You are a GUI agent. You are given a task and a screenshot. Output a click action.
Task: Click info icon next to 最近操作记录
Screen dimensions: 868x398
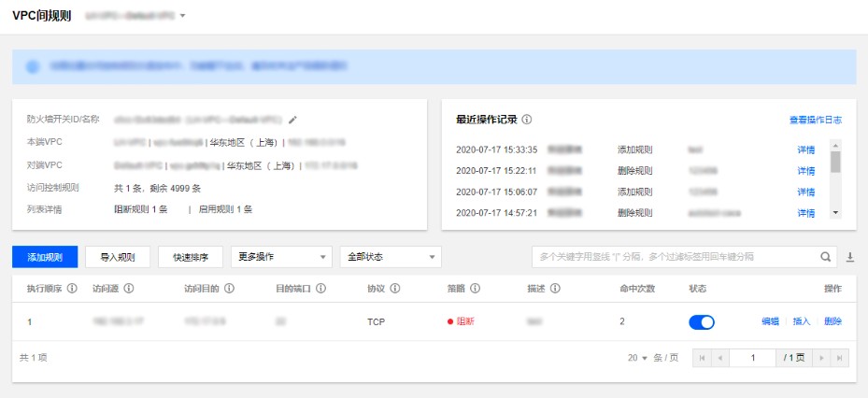pos(527,120)
